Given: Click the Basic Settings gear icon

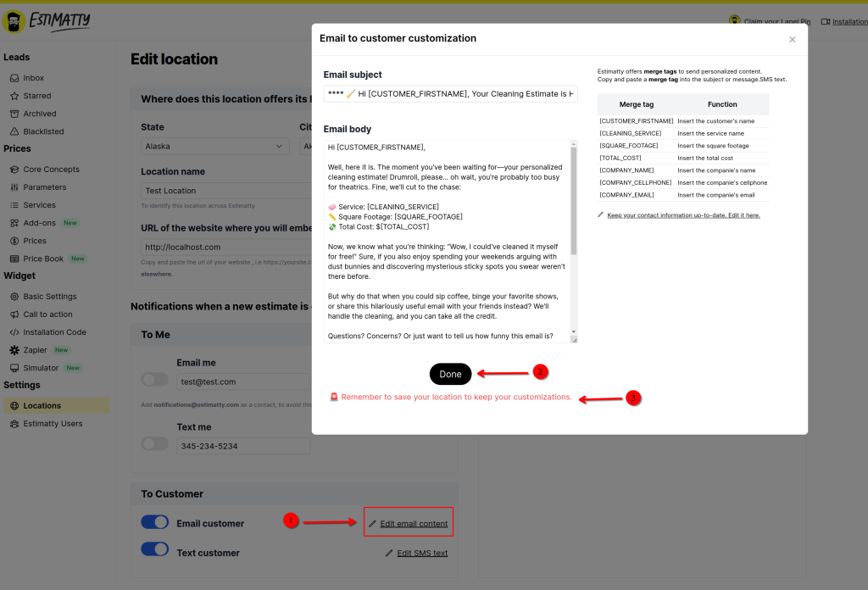Looking at the screenshot, I should [14, 297].
